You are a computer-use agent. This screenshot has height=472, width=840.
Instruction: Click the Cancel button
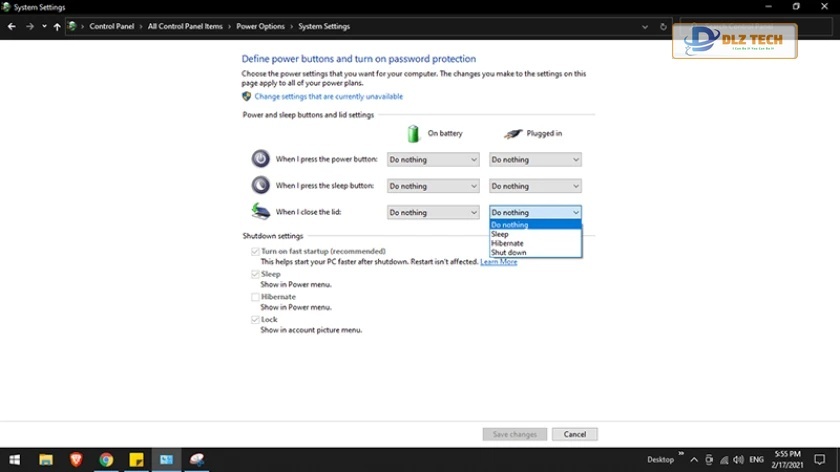coord(574,434)
